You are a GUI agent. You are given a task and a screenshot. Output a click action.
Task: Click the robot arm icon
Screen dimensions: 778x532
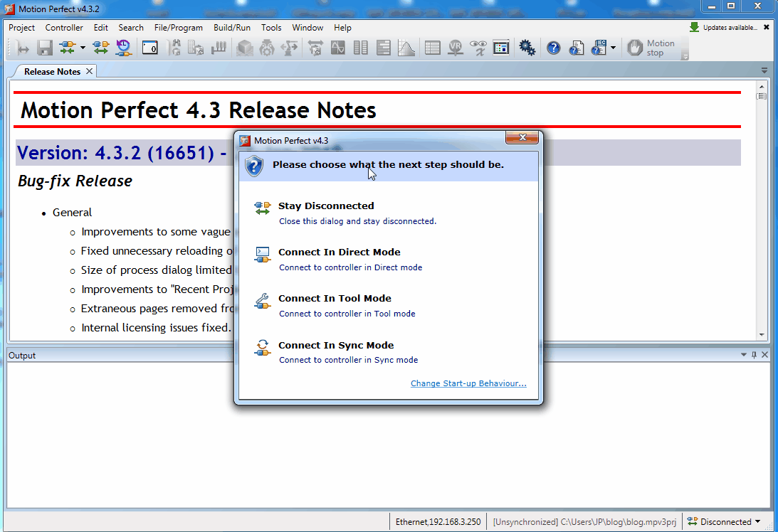(x=289, y=48)
